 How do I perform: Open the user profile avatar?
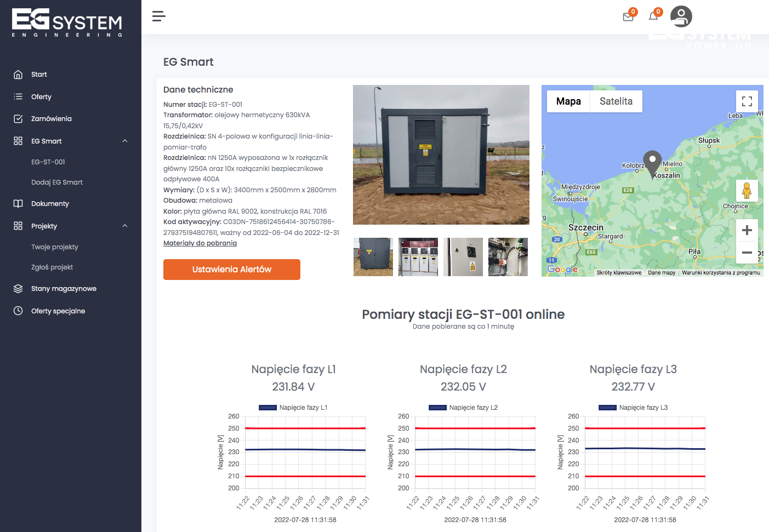[681, 16]
